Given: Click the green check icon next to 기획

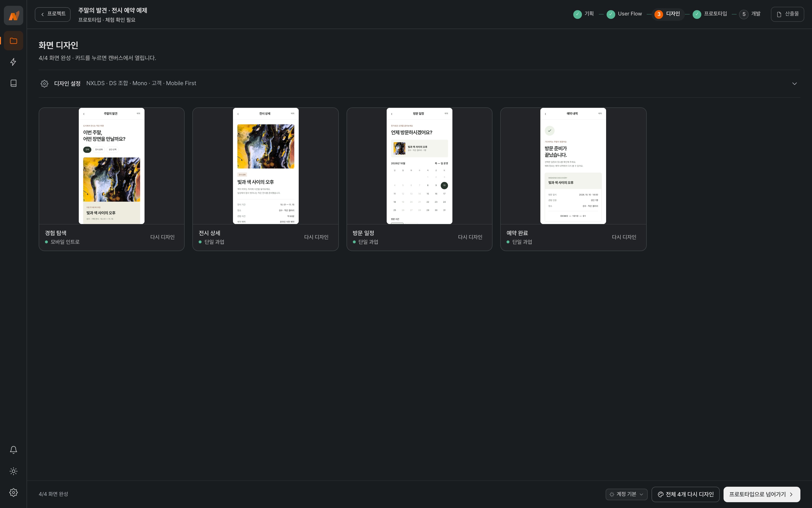Looking at the screenshot, I should 577,14.
